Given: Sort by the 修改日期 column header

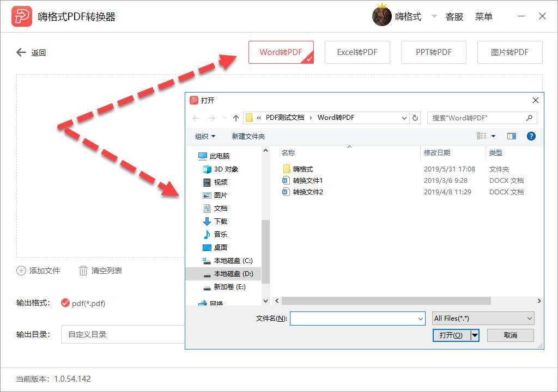Looking at the screenshot, I should tap(437, 152).
